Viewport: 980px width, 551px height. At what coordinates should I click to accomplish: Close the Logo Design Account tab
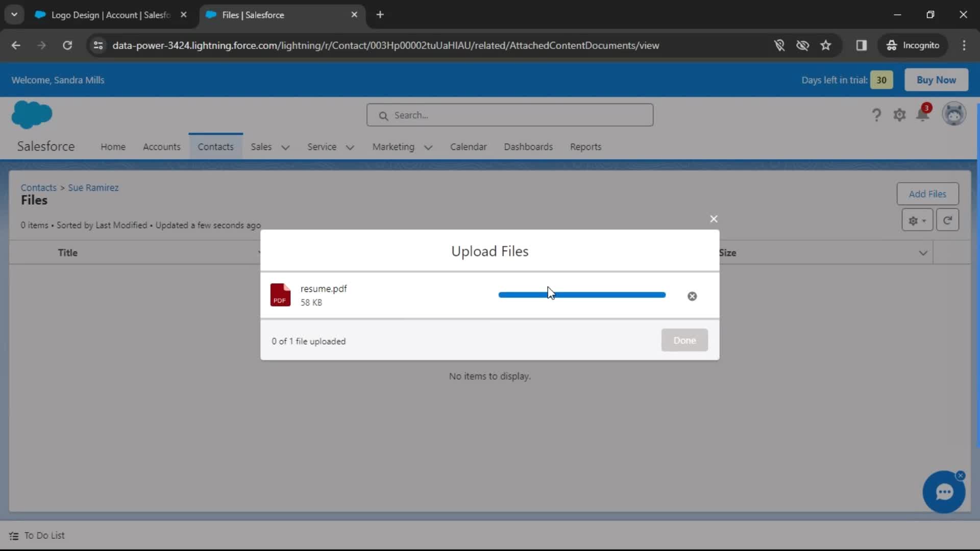[184, 15]
